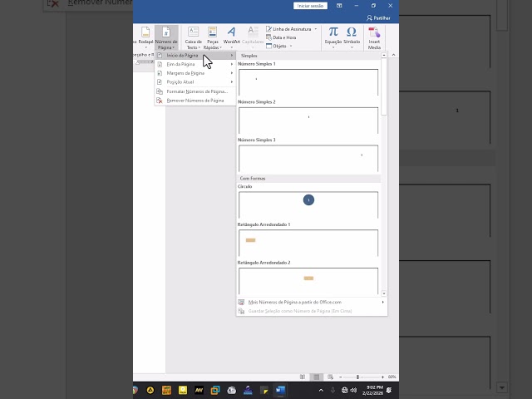Viewport: 532px width, 399px height.
Task: Open Fim da Página submenu
Action: pyautogui.click(x=195, y=64)
